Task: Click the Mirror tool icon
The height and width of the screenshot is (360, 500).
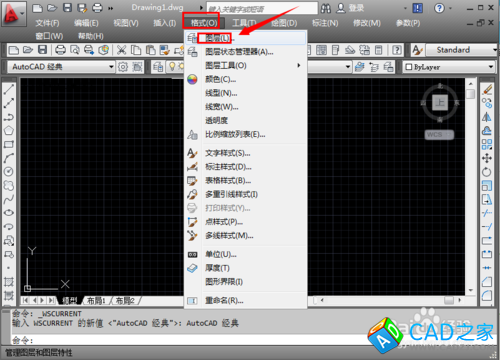Action: pos(487,117)
